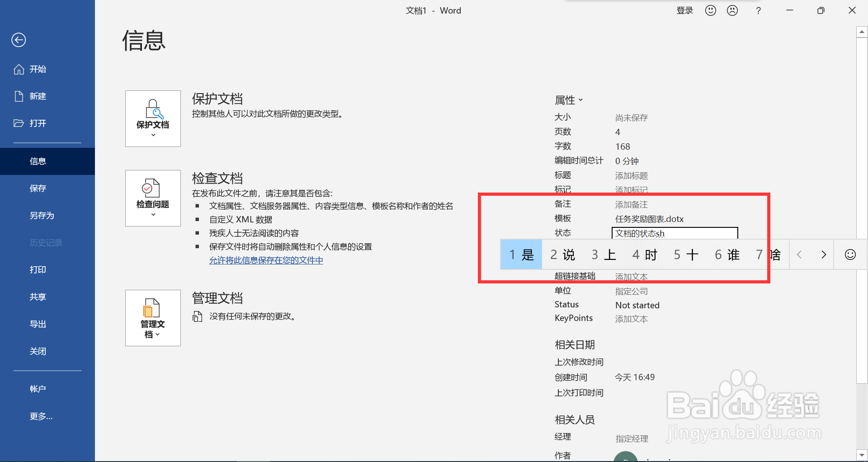The image size is (868, 462).
Task: Click the scrollbar up arrow
Action: pos(862,32)
